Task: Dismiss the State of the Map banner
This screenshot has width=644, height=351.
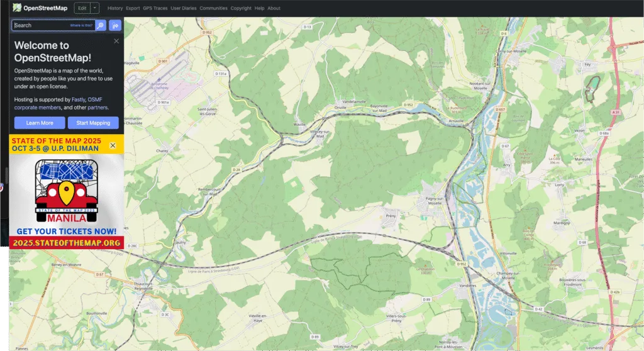Action: coord(113,145)
